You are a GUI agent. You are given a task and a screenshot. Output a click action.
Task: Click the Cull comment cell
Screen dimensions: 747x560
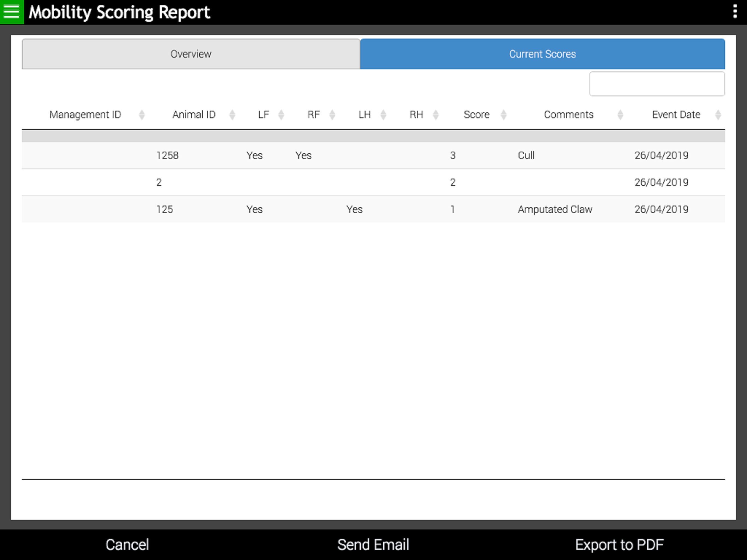click(x=526, y=155)
